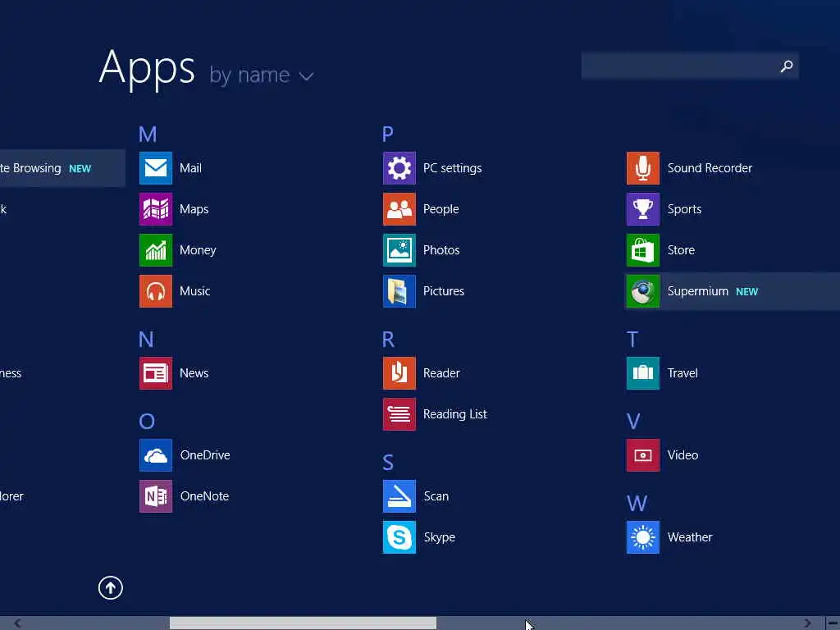Launch the People app icon

point(399,209)
